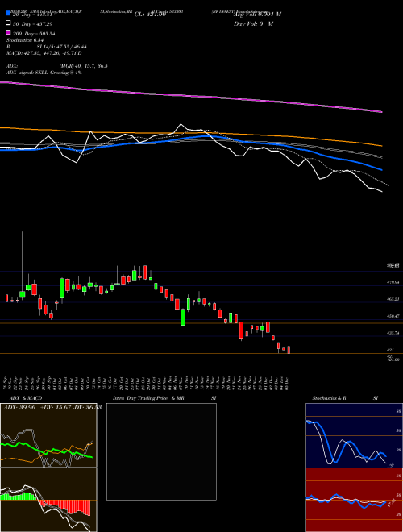Screen dimensions: 403x532
Task: Click the ADX (MGR) 40, 15.7, 36.5 line
Action: click(x=57, y=66)
